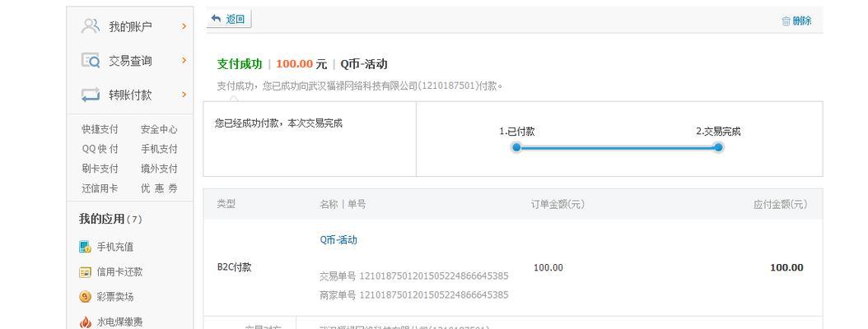The height and width of the screenshot is (329, 868).
Task: Click the 删除 delete link
Action: tap(802, 21)
